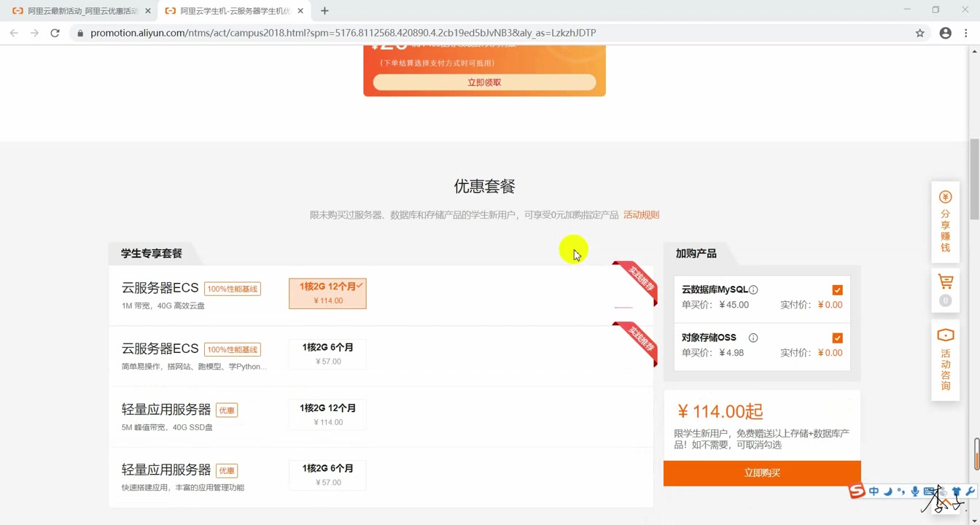Click MySQL 单买价 ¥45.00 text

click(x=715, y=305)
